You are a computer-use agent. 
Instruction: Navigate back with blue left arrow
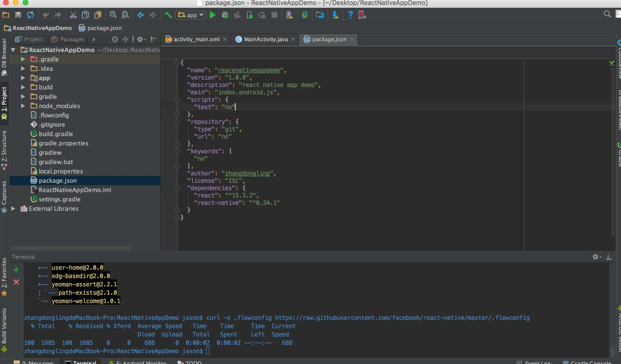tap(141, 15)
